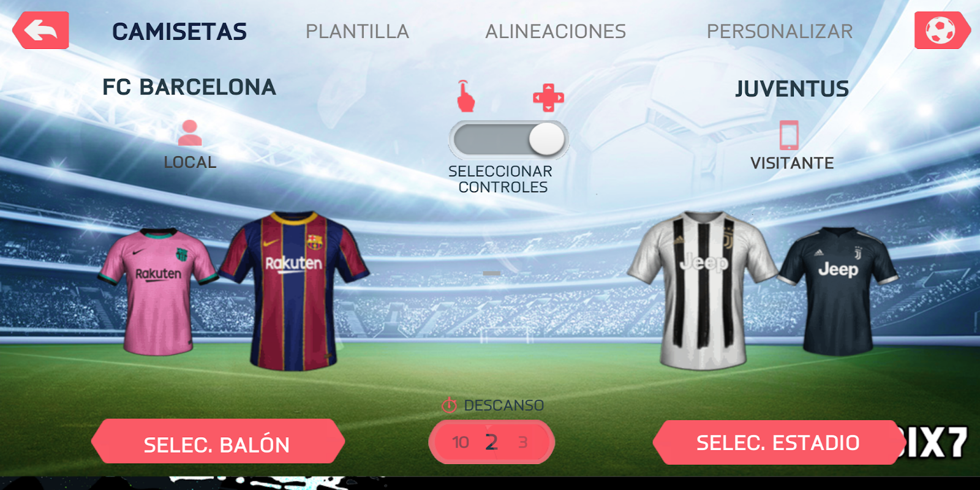The height and width of the screenshot is (490, 980).
Task: Tap the VISITANTE phone device icon
Action: [x=789, y=135]
